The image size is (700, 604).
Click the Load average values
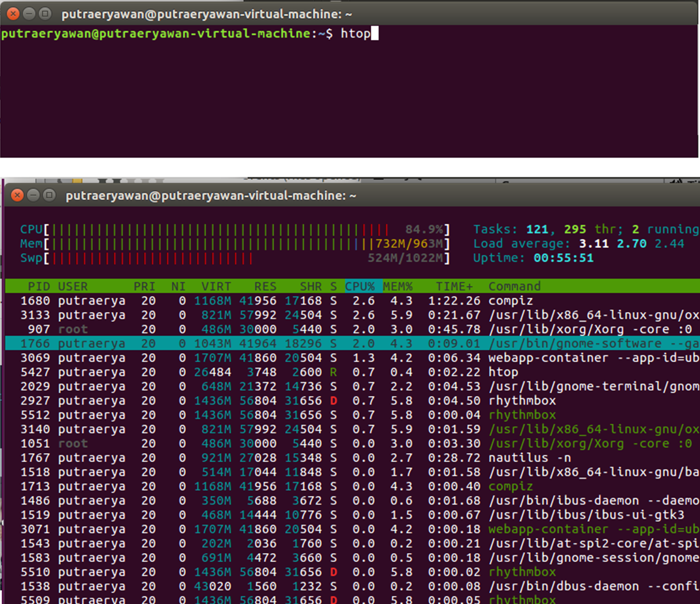[x=632, y=244]
